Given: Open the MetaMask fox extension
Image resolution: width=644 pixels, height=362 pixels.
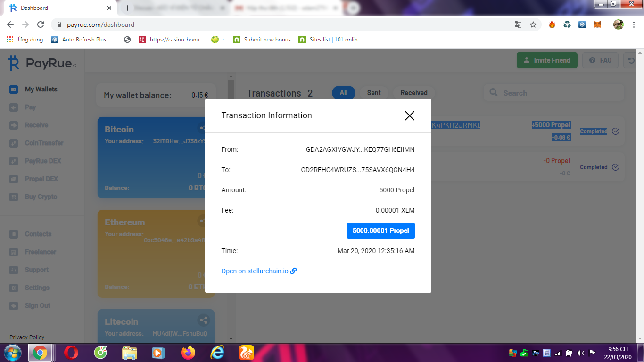Looking at the screenshot, I should coord(597,25).
